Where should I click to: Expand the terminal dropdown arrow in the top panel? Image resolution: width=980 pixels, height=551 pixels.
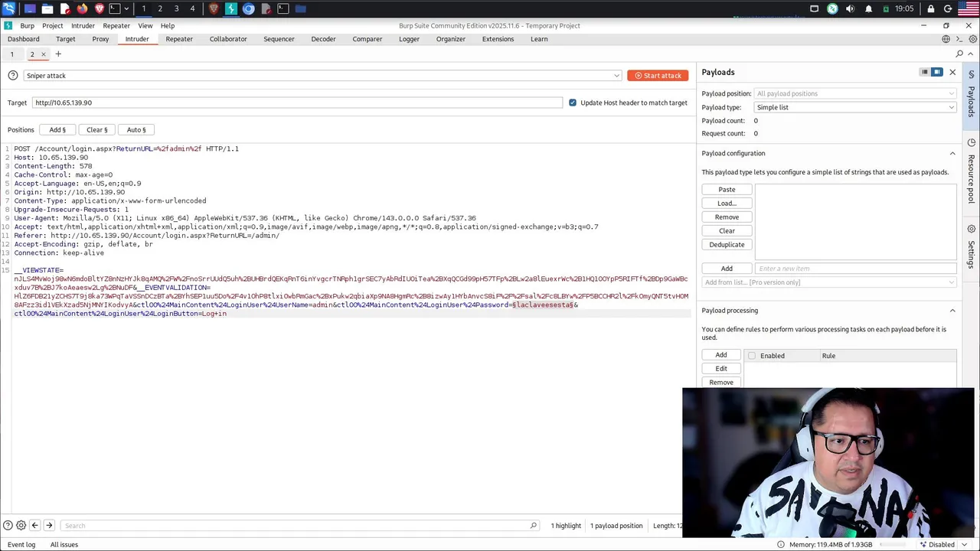pyautogui.click(x=126, y=9)
